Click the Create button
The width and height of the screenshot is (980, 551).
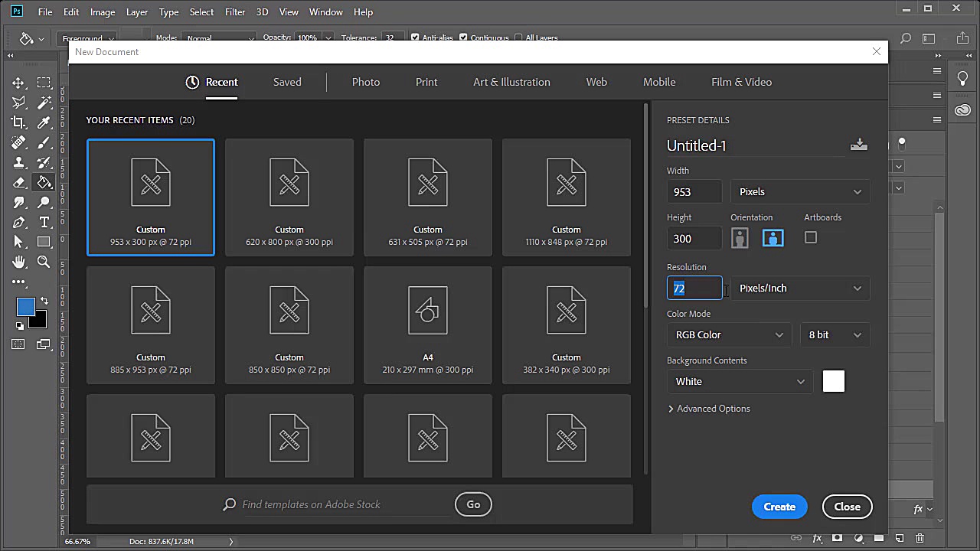point(779,507)
